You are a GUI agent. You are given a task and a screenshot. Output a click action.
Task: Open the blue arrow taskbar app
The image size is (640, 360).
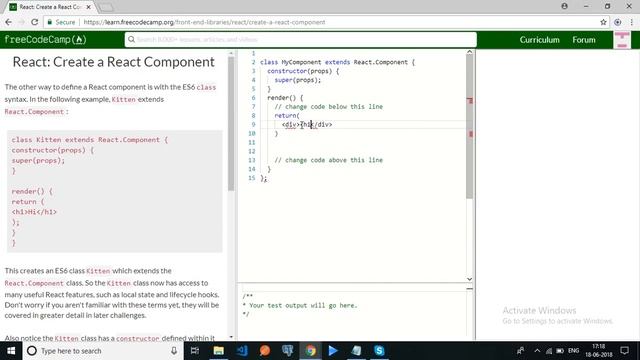[x=333, y=351]
